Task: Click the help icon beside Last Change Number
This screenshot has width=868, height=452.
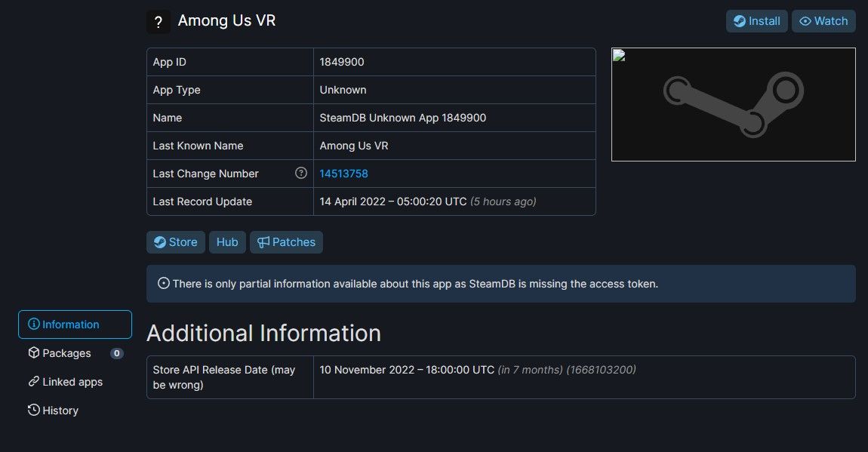Action: (301, 174)
